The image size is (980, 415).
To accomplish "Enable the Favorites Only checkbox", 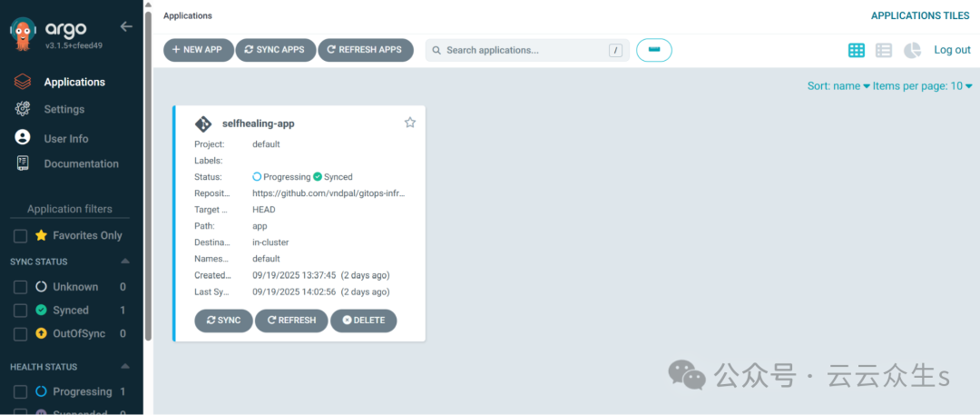I will pos(21,236).
